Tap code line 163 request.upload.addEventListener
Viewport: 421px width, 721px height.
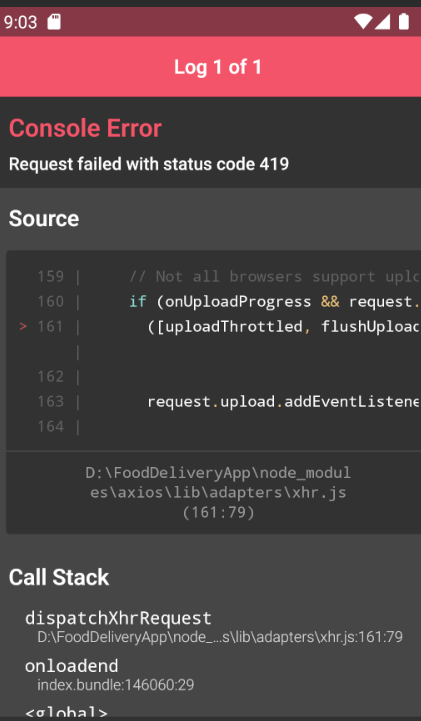[283, 402]
